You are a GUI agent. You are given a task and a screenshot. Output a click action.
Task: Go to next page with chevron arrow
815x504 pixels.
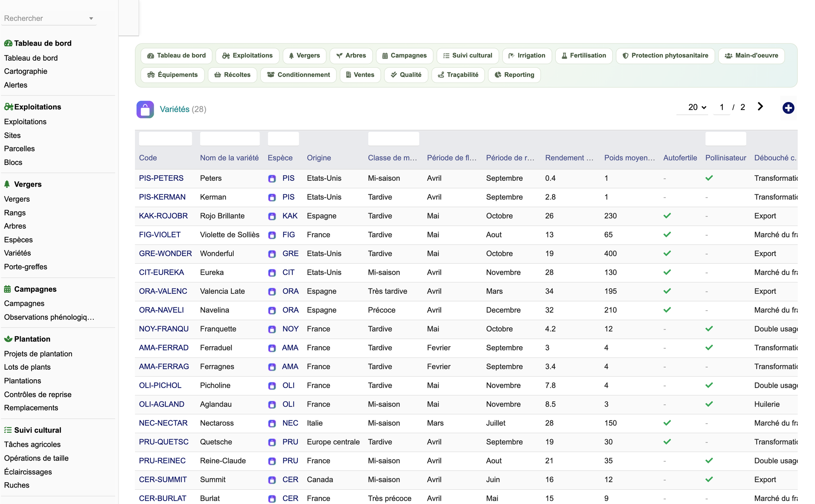pos(760,107)
